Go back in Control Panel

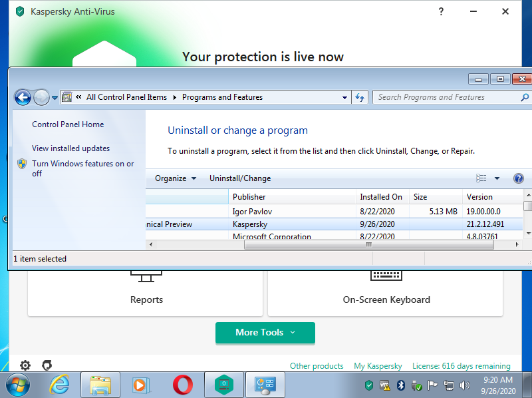23,98
